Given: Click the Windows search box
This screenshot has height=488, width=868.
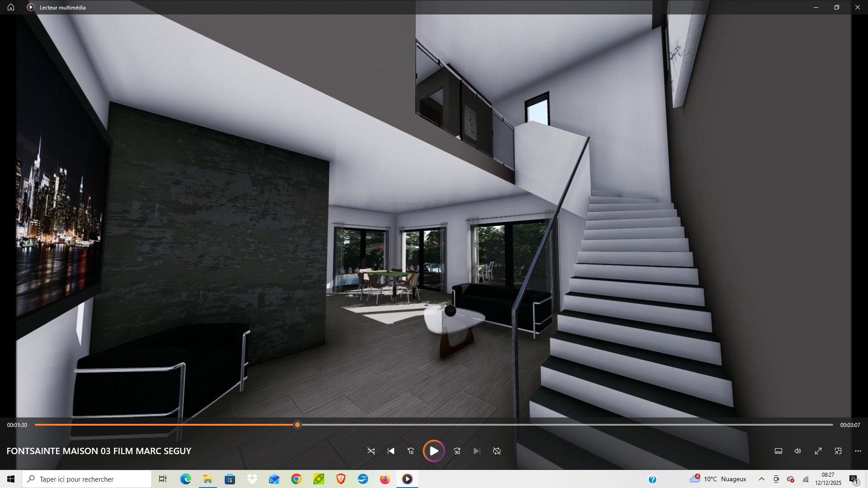Looking at the screenshot, I should point(87,479).
